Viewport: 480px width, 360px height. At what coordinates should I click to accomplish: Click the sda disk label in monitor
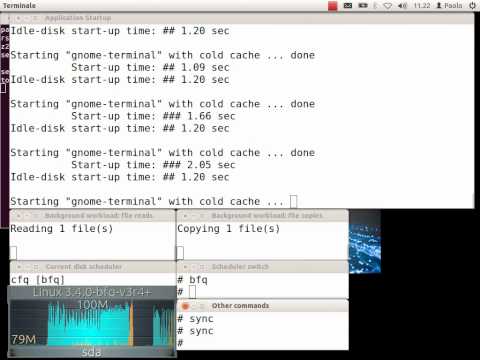(91, 352)
